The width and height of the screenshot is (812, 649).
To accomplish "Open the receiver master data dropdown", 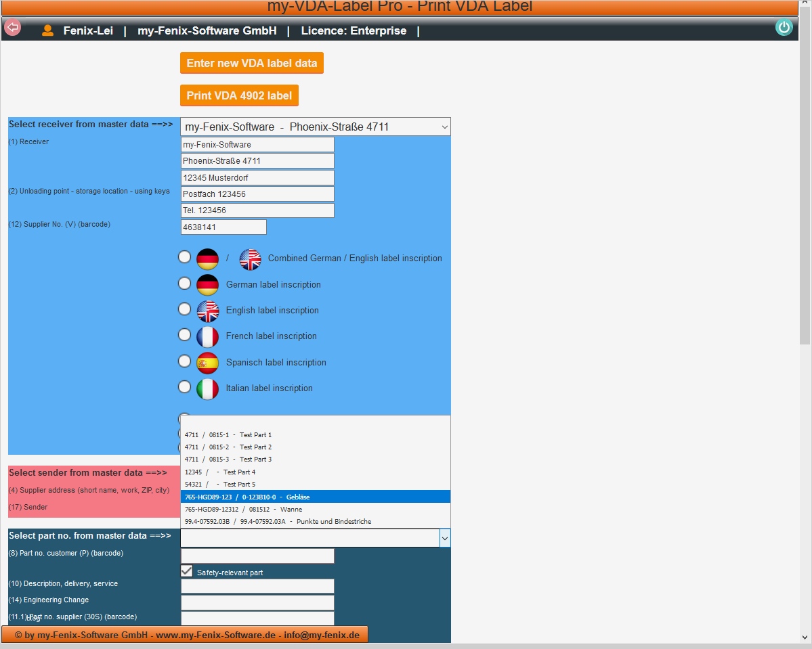I will [x=316, y=127].
